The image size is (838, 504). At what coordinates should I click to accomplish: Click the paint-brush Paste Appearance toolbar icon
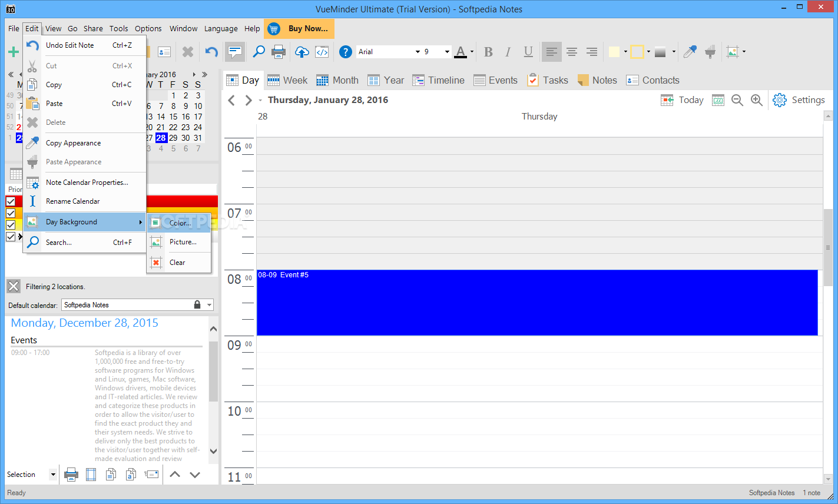point(710,52)
